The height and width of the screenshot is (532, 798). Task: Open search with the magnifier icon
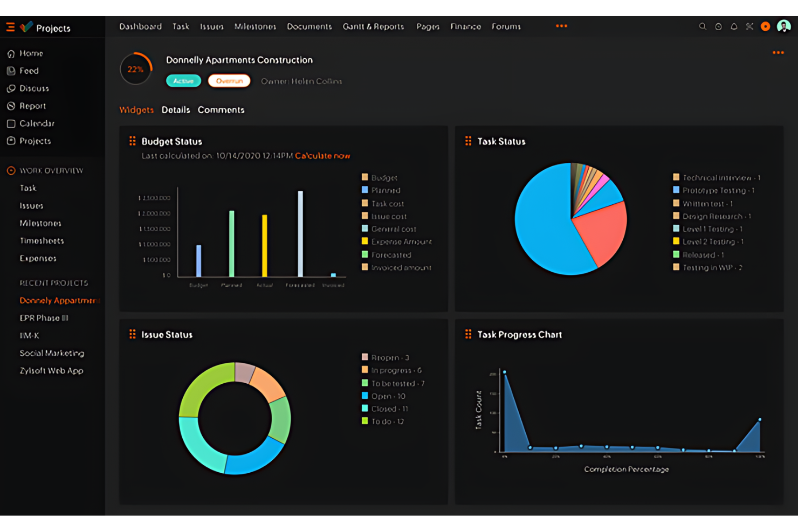702,26
